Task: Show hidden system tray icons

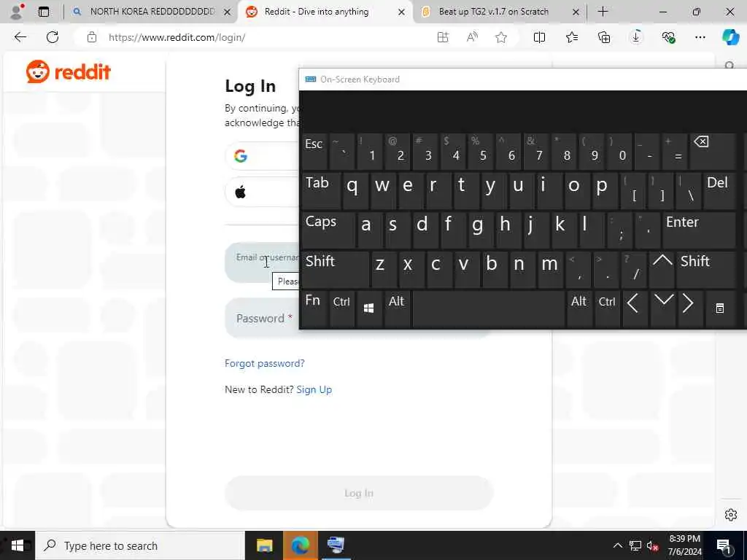Action: [x=617, y=545]
